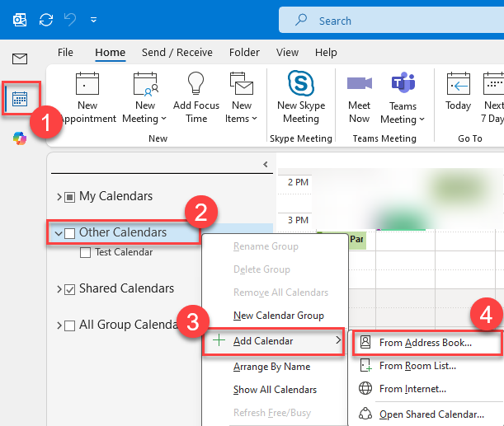Toggle the My Calendars group checkbox
The width and height of the screenshot is (504, 426).
[x=69, y=197]
